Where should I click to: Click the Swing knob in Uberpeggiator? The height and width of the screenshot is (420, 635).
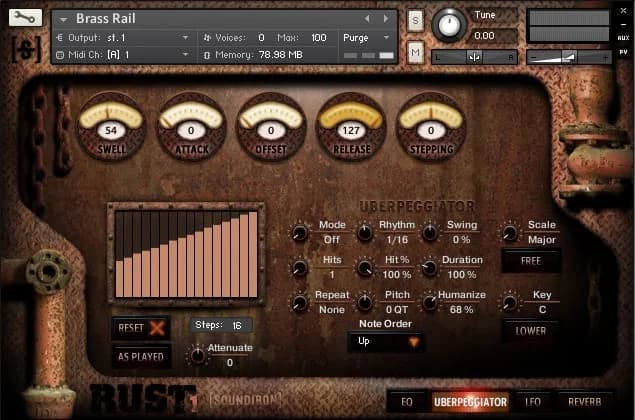(430, 233)
